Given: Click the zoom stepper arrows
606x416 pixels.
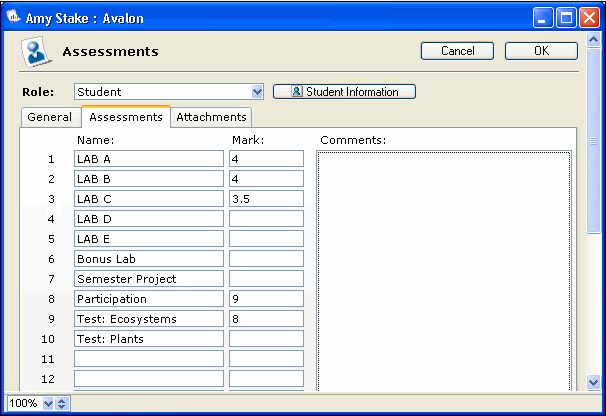Looking at the screenshot, I should pyautogui.click(x=62, y=404).
